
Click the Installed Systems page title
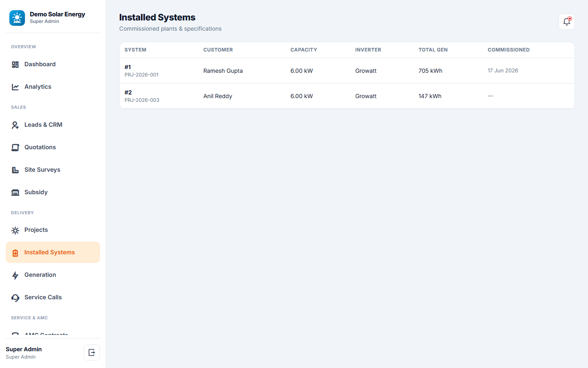(x=157, y=17)
